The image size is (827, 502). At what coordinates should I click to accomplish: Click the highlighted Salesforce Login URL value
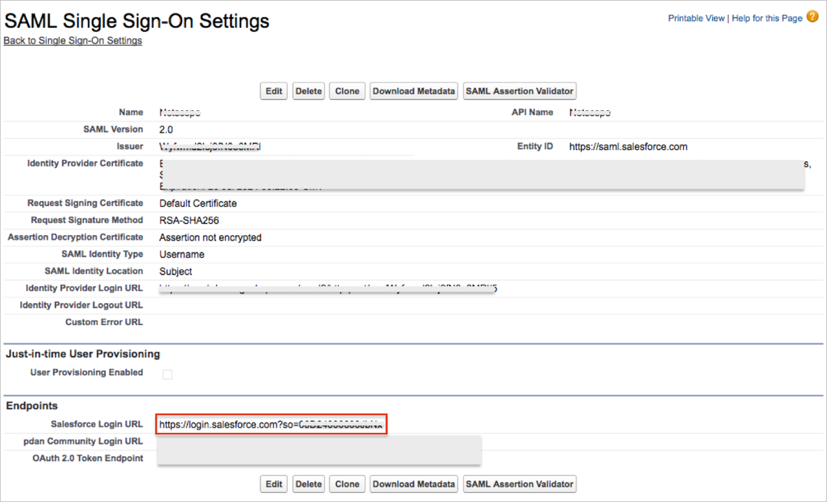point(270,425)
